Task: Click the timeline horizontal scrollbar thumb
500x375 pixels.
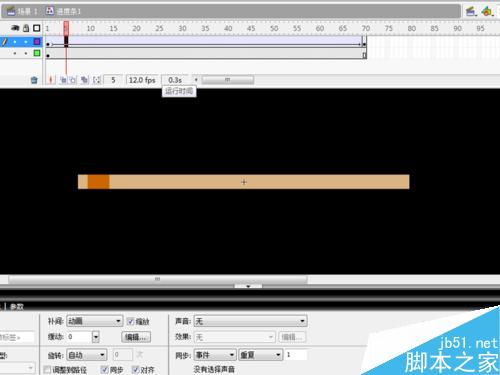Action: [228, 80]
